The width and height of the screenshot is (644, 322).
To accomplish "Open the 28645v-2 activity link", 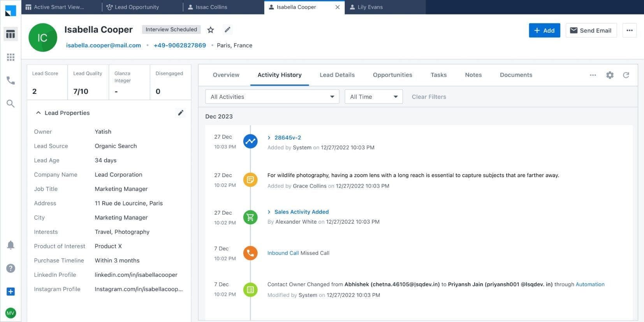I will pos(288,138).
